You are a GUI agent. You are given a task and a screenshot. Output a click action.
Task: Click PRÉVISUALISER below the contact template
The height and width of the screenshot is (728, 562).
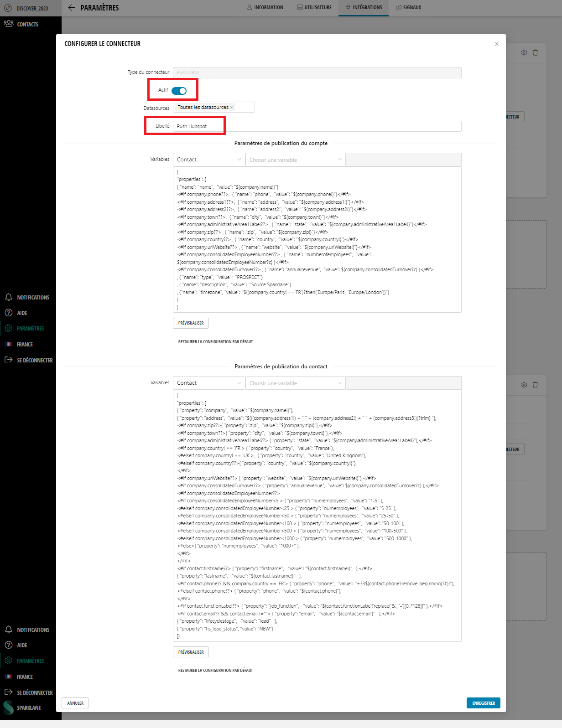tap(191, 652)
